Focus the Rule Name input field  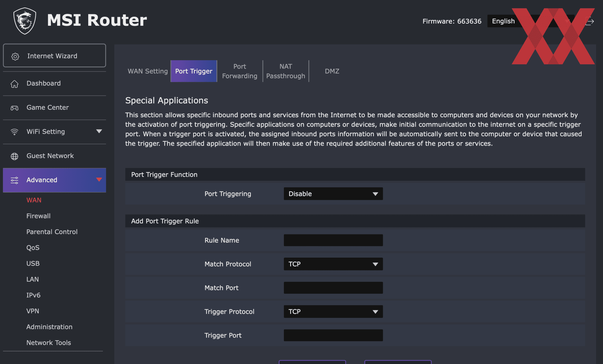click(333, 240)
